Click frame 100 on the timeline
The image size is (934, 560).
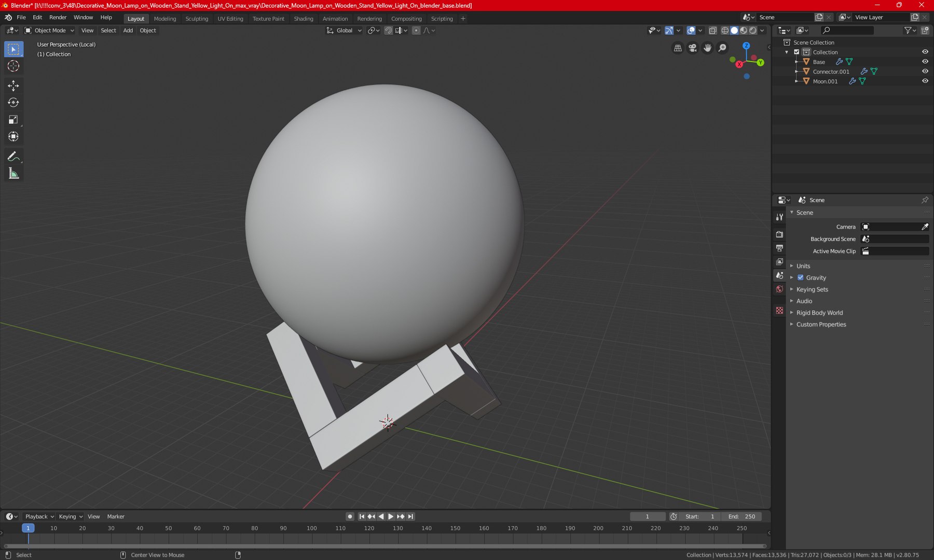[x=311, y=528]
